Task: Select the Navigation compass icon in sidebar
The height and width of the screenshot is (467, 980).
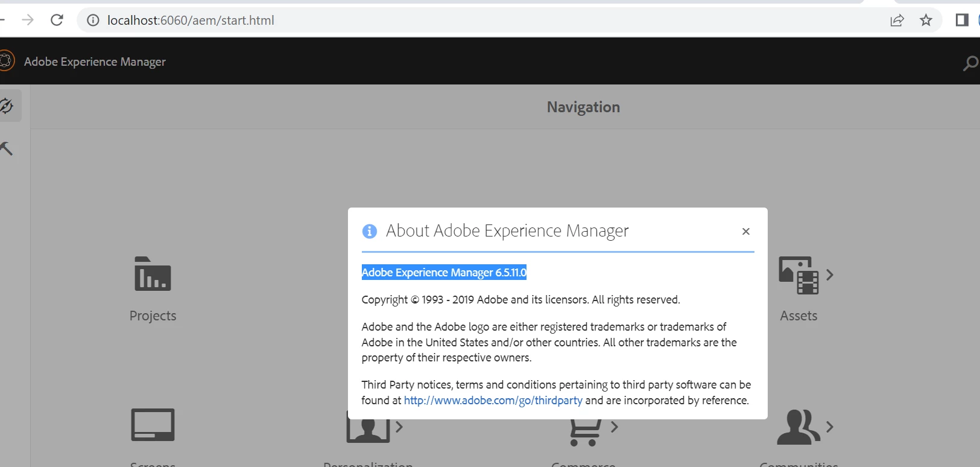Action: (x=7, y=106)
